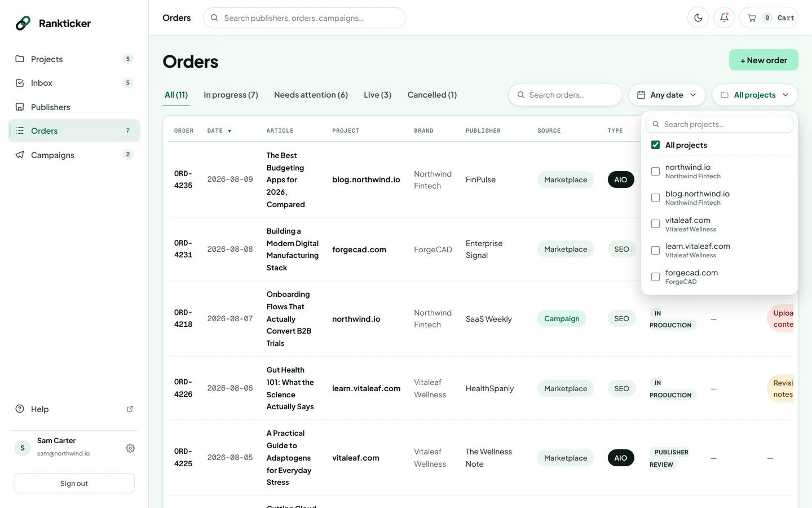Click the Campaign source badge
Image resolution: width=812 pixels, height=508 pixels.
[x=562, y=318]
